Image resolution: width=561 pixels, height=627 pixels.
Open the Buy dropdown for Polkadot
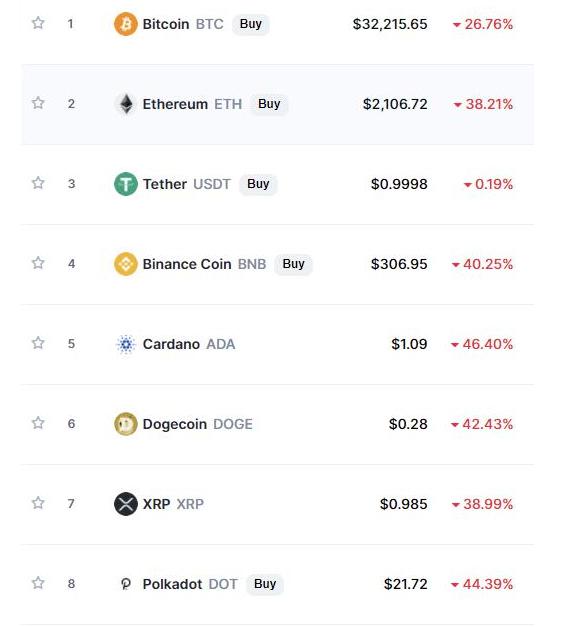click(265, 584)
